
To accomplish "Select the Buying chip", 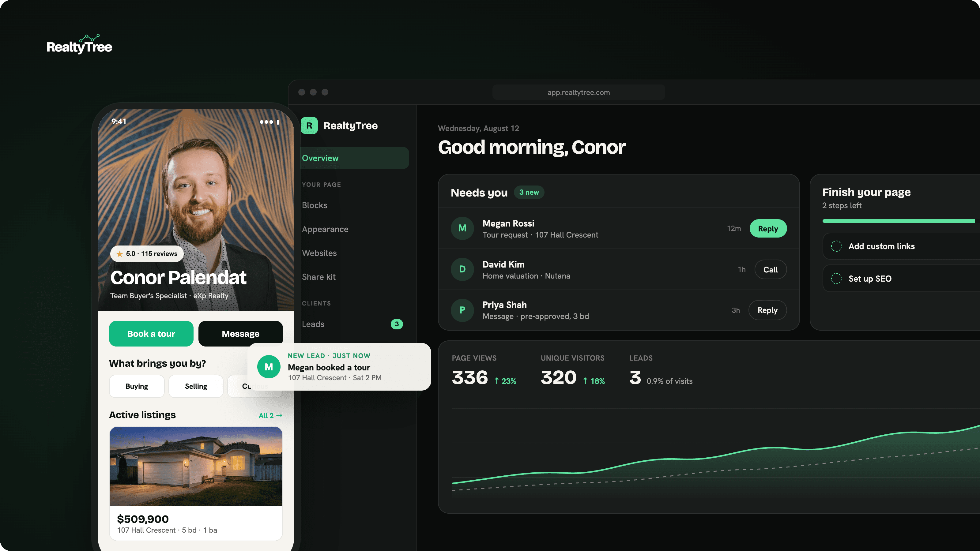I will pyautogui.click(x=137, y=386).
